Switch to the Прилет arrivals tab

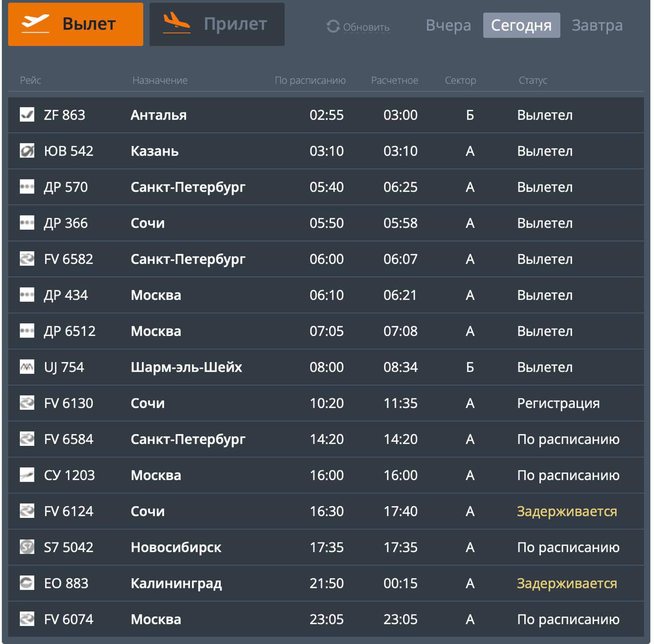pos(217,25)
